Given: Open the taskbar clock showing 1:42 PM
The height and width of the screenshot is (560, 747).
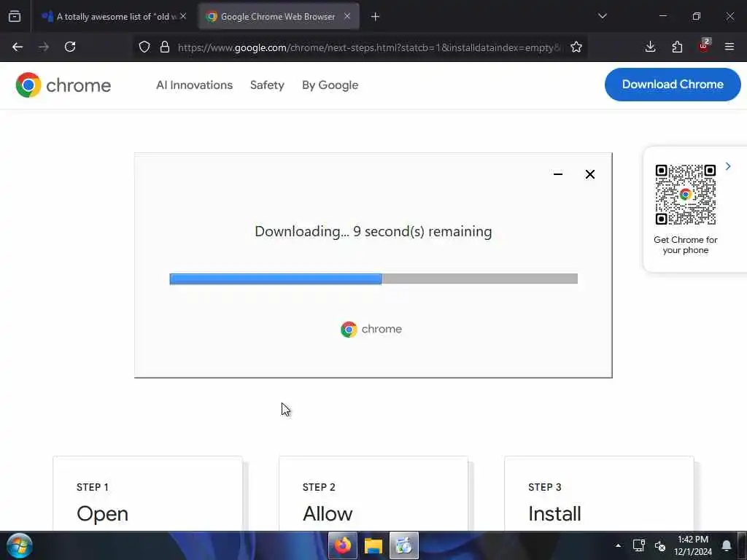Looking at the screenshot, I should click(x=693, y=545).
